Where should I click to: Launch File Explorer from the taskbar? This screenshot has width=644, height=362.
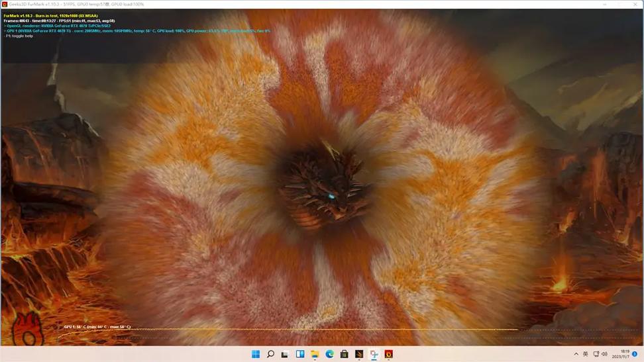[315, 354]
